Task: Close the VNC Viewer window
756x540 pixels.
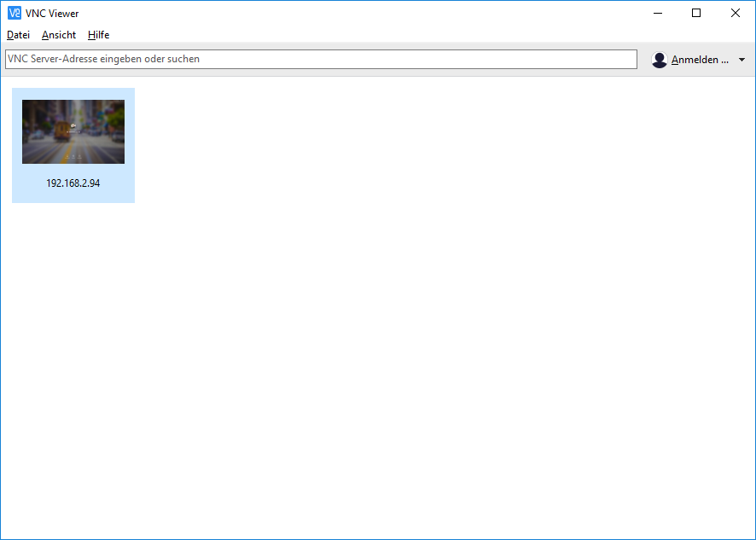Action: tap(736, 13)
